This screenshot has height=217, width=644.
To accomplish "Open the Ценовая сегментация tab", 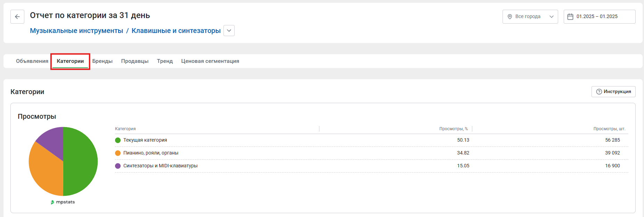I will click(210, 61).
